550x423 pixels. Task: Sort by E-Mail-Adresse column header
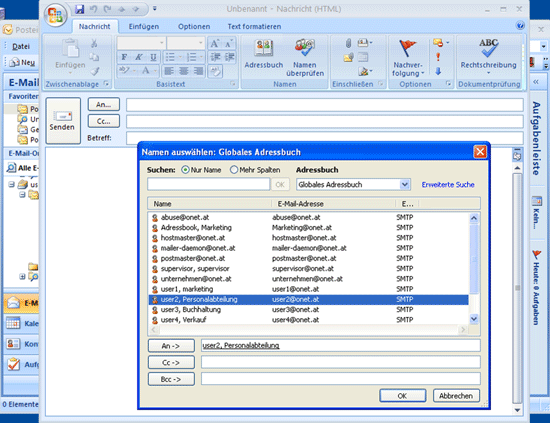tap(334, 204)
